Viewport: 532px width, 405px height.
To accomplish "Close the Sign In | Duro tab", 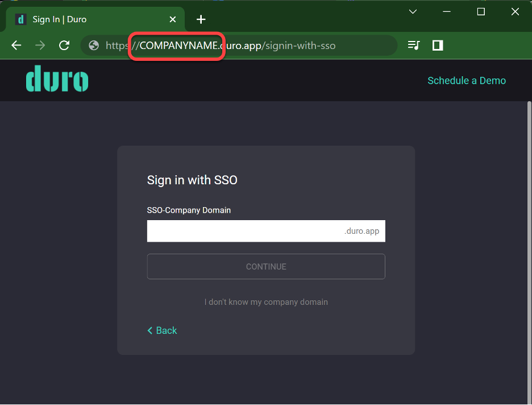I will 173,19.
